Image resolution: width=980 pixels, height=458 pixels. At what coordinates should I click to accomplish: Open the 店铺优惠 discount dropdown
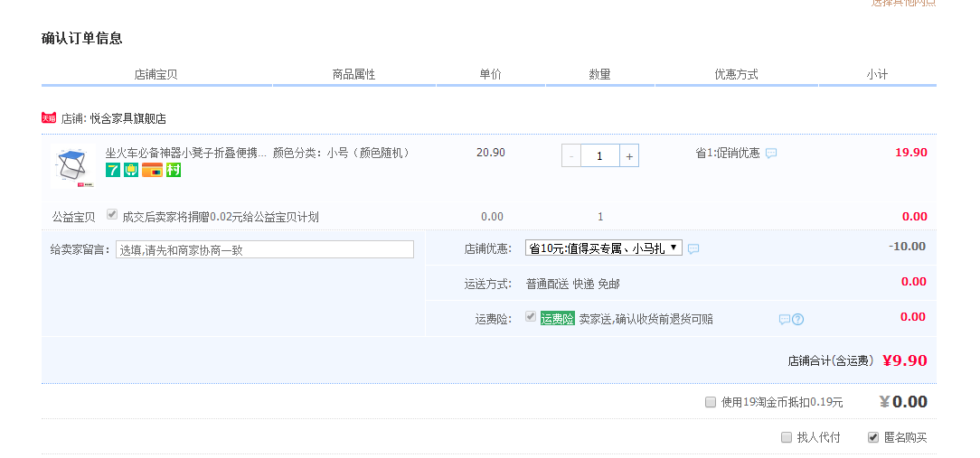(604, 248)
